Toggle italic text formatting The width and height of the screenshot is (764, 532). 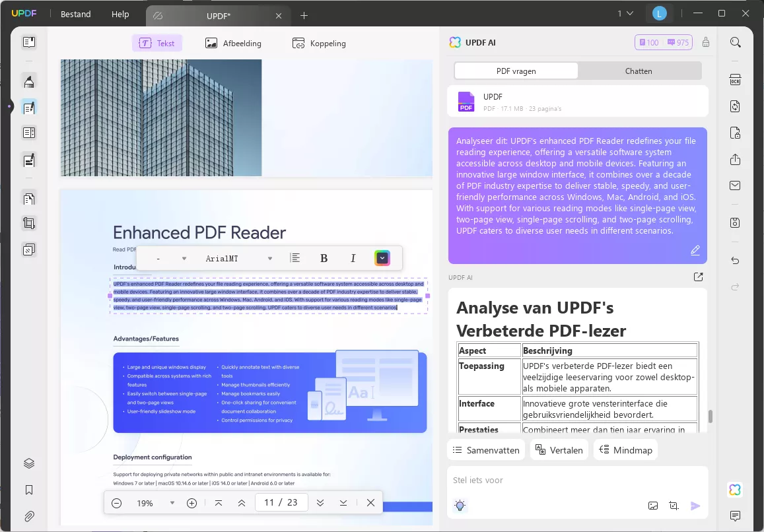tap(353, 258)
